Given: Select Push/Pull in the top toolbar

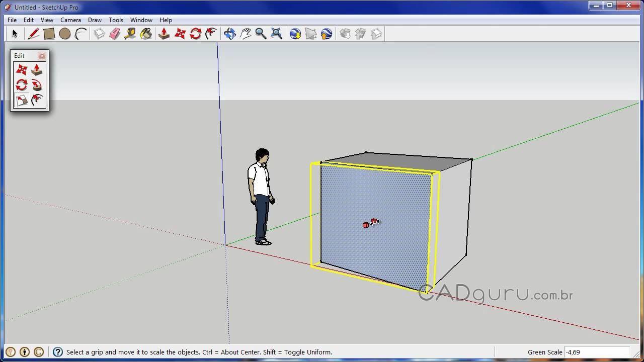Looking at the screenshot, I should (164, 34).
